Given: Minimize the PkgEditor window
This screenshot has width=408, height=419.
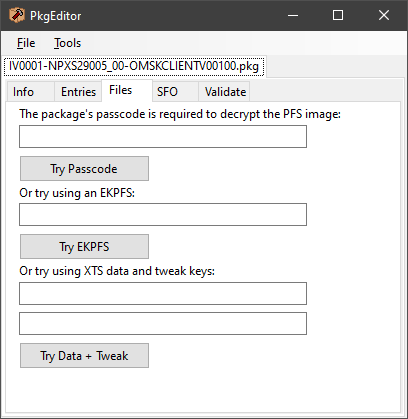Looking at the screenshot, I should [x=293, y=15].
